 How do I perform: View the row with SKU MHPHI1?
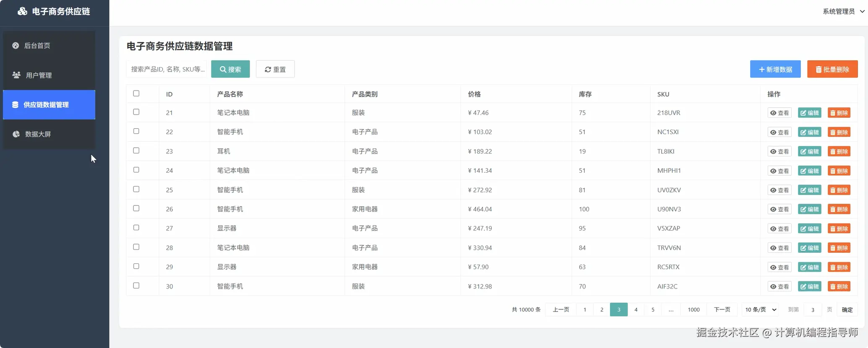779,171
